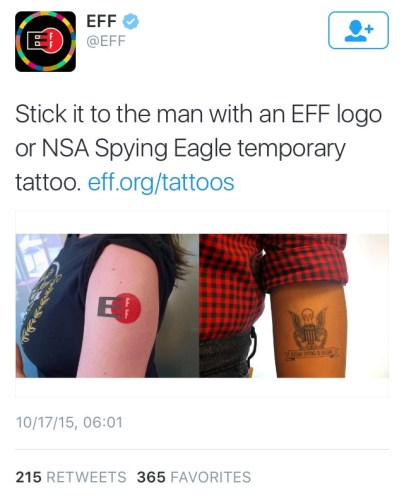This screenshot has width=404, height=500.
Task: View the 215 Retweets list
Action: pyautogui.click(x=71, y=477)
